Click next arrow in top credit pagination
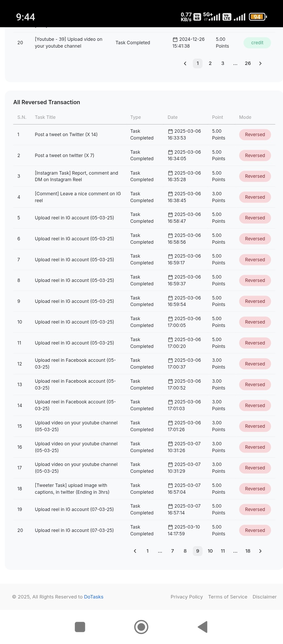283x644 pixels. [260, 63]
